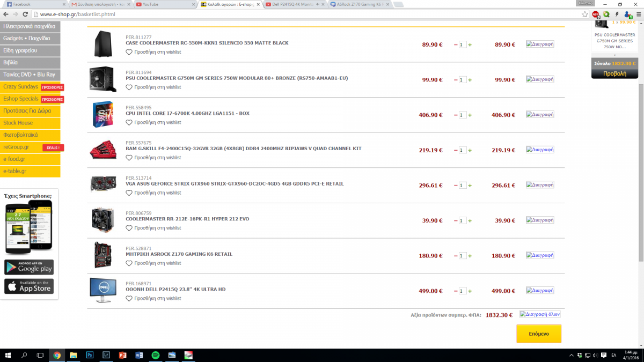Open Chrome's hamburger menu
Viewport: 644px width, 362px height.
coord(638,14)
